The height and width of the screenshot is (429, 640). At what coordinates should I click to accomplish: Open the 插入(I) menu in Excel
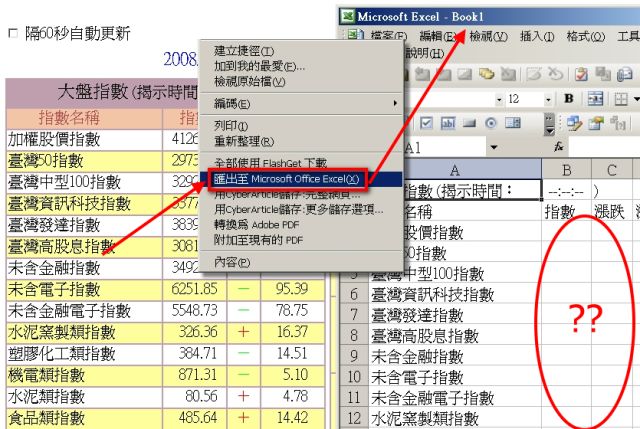click(x=537, y=37)
